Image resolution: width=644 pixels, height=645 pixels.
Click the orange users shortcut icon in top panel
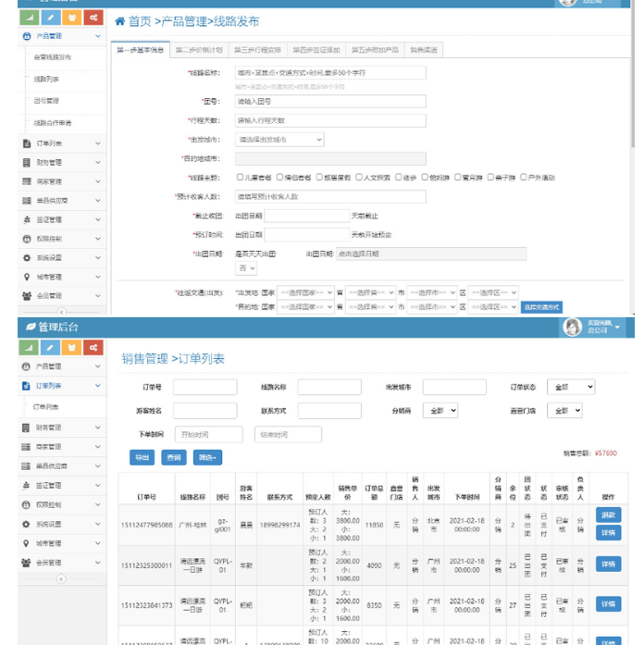click(71, 18)
